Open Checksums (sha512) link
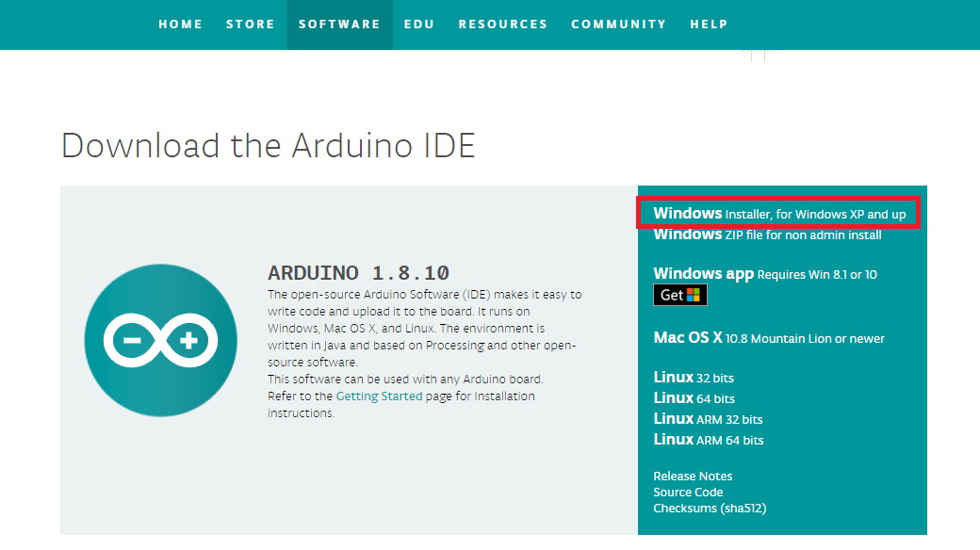This screenshot has width=980, height=550. (710, 509)
